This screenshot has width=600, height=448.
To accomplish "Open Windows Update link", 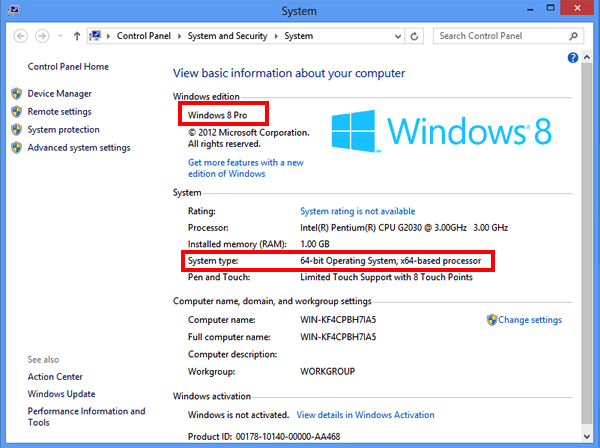I will coord(61,394).
